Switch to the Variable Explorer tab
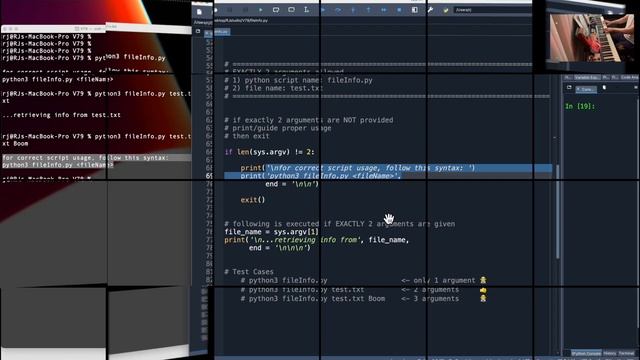640x360 pixels. 587,77
